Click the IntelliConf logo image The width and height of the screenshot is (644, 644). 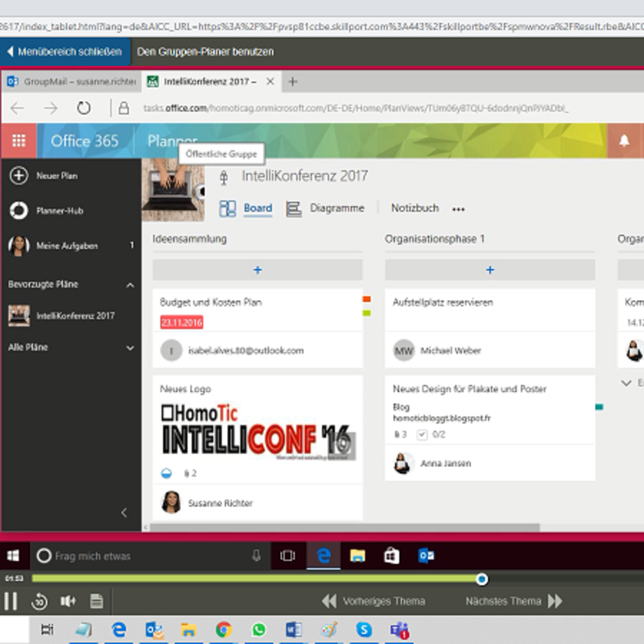[x=258, y=432]
